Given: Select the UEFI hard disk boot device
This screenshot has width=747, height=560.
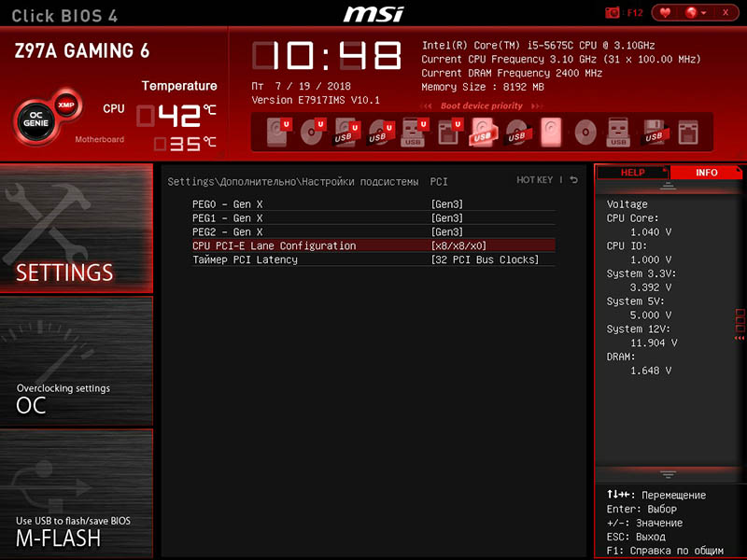Looking at the screenshot, I should [278, 132].
